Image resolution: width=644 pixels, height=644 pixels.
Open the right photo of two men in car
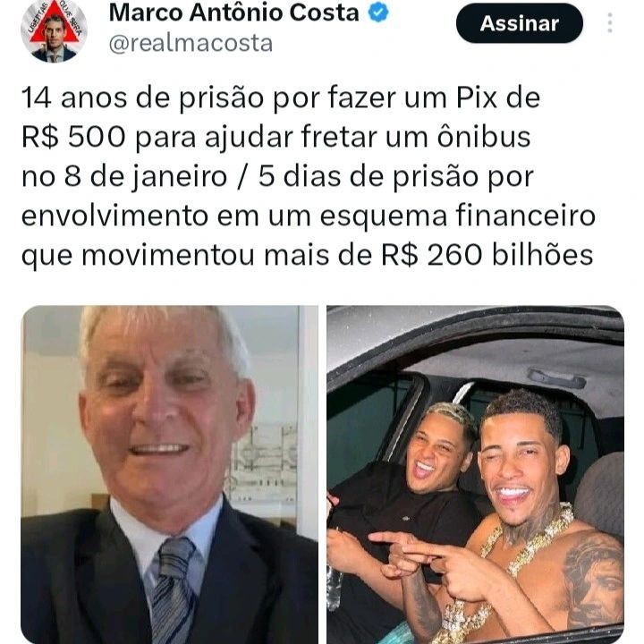point(476,474)
